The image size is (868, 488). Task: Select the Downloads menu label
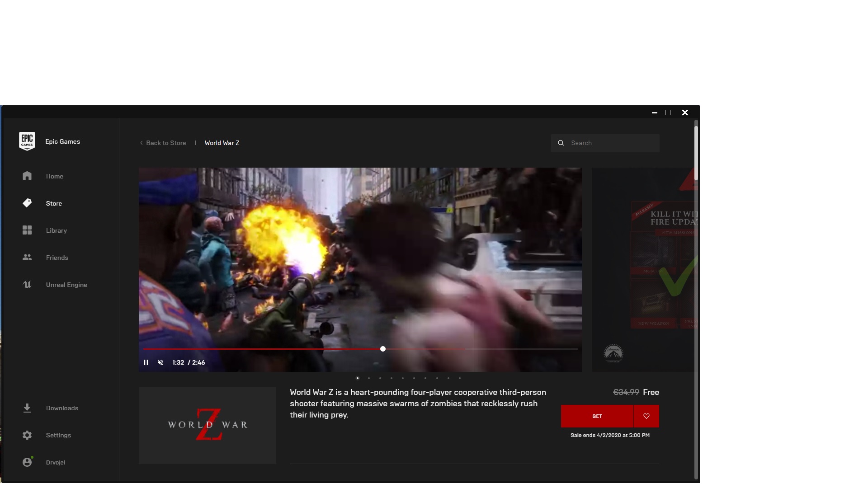point(62,408)
